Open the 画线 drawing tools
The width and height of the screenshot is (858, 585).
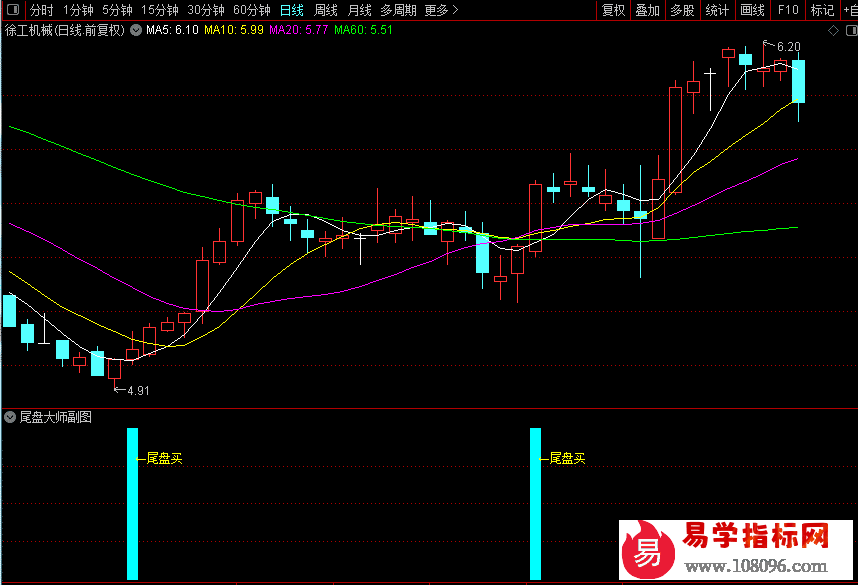752,10
